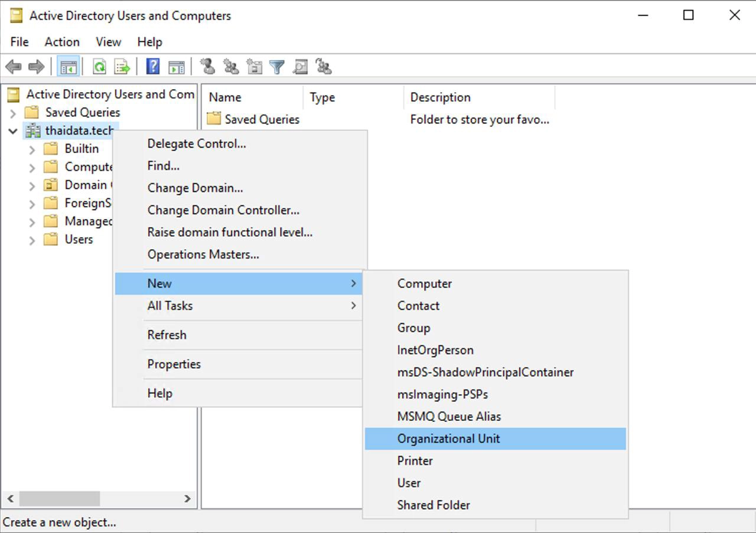Create new User from submenu
The height and width of the screenshot is (533, 756).
click(495, 483)
